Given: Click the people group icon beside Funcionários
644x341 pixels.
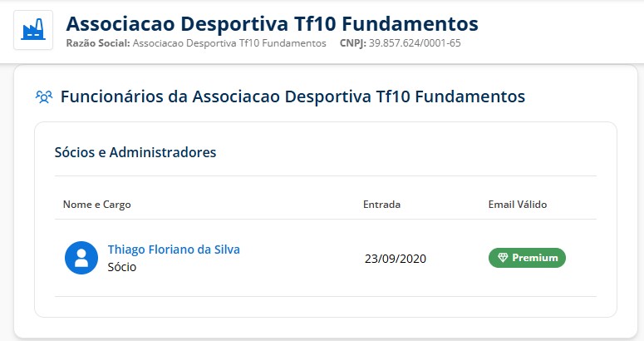Looking at the screenshot, I should [x=43, y=96].
